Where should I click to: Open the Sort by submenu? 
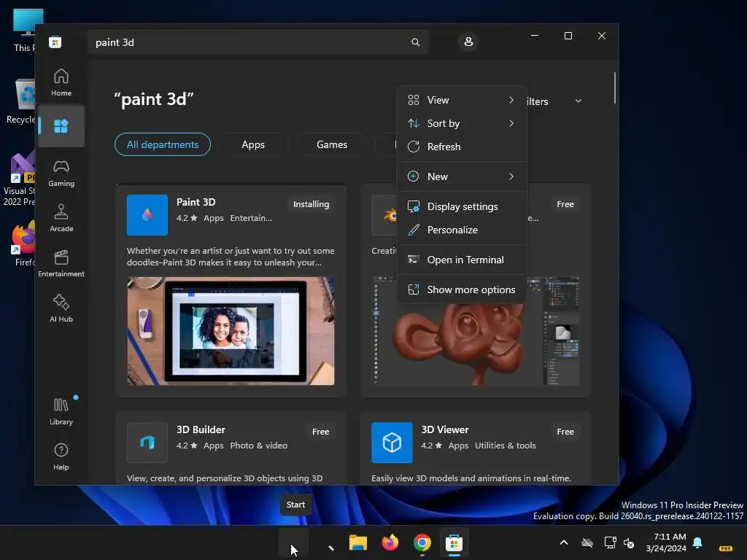tap(462, 123)
